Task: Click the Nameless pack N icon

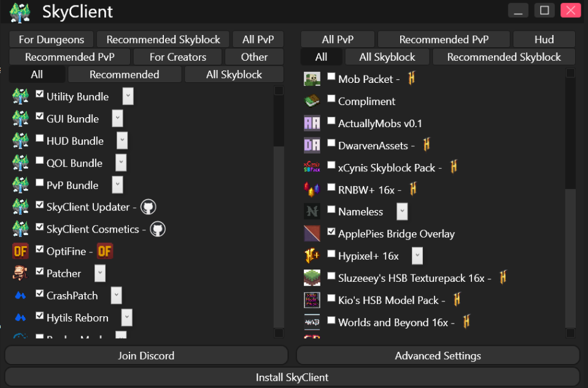Action: (312, 211)
